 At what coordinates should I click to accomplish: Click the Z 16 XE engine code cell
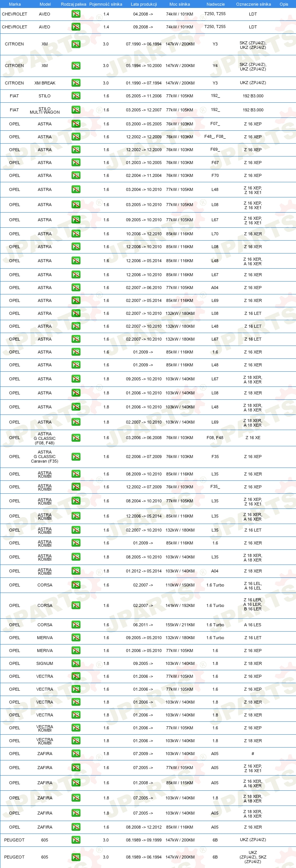tap(253, 438)
